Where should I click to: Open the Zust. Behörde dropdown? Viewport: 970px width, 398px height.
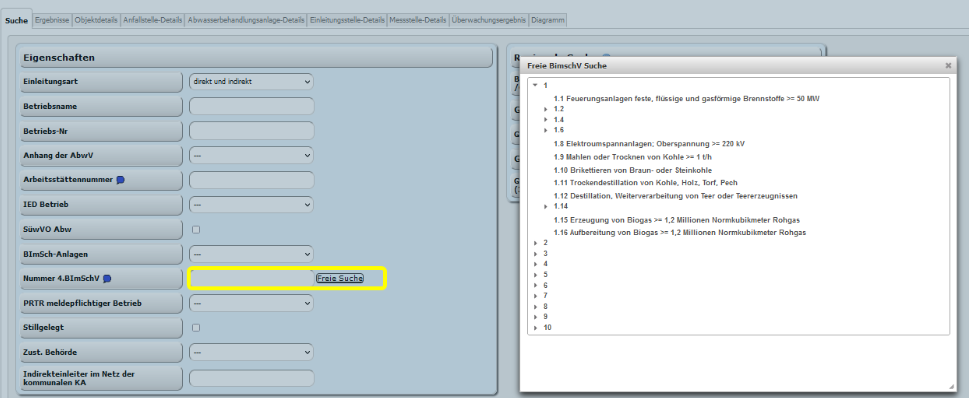point(251,352)
